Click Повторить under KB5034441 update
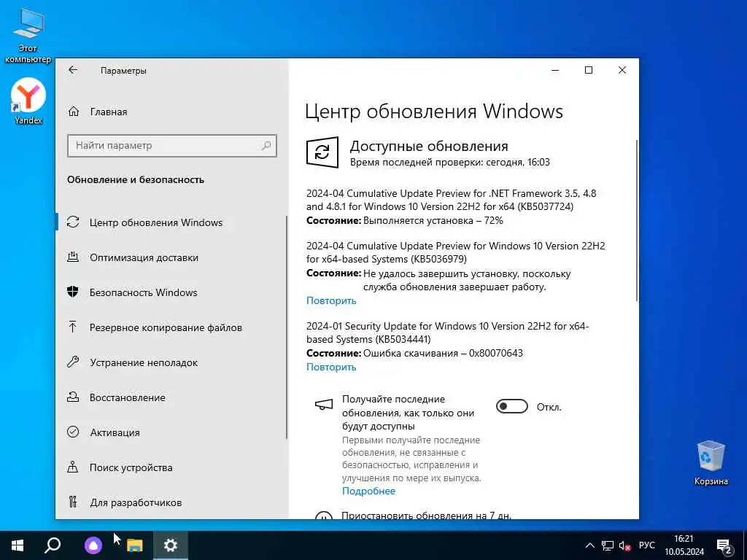The width and height of the screenshot is (747, 560). (331, 367)
